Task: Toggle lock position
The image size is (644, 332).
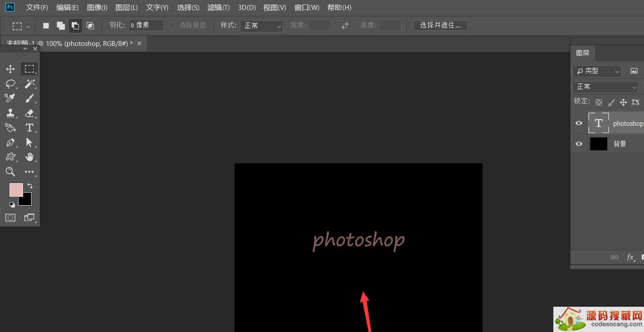Action: pos(623,102)
